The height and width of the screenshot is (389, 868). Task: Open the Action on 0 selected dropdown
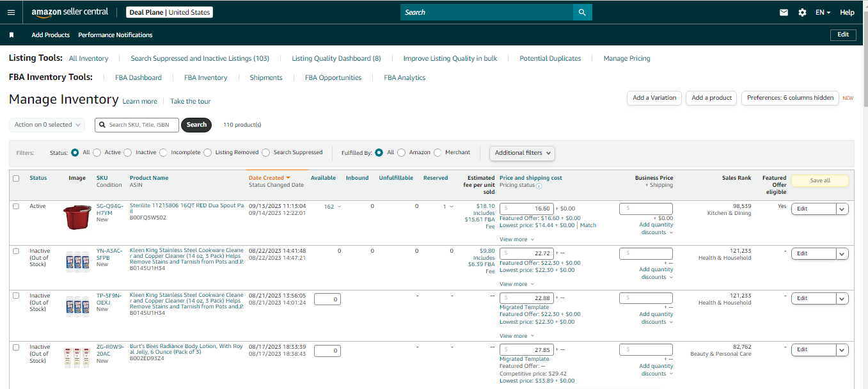47,125
